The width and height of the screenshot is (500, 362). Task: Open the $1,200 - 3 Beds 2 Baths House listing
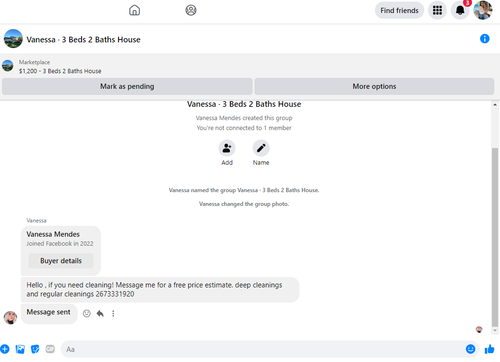[x=60, y=71]
